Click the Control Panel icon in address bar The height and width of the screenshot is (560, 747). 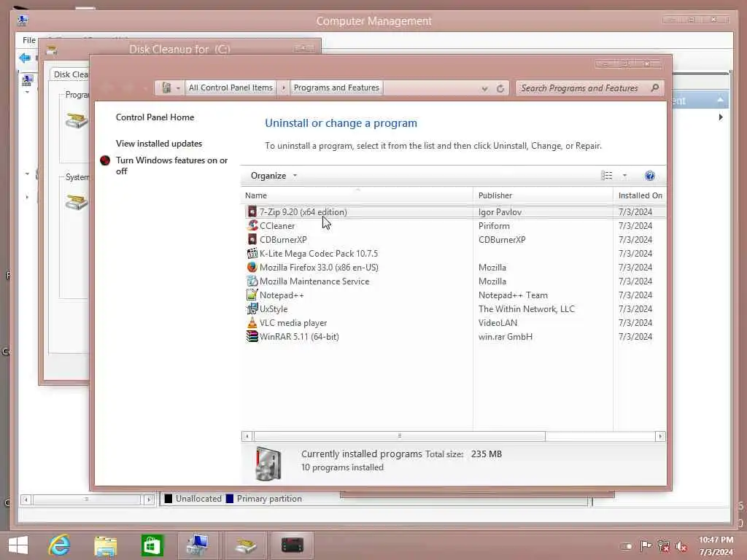coord(166,87)
